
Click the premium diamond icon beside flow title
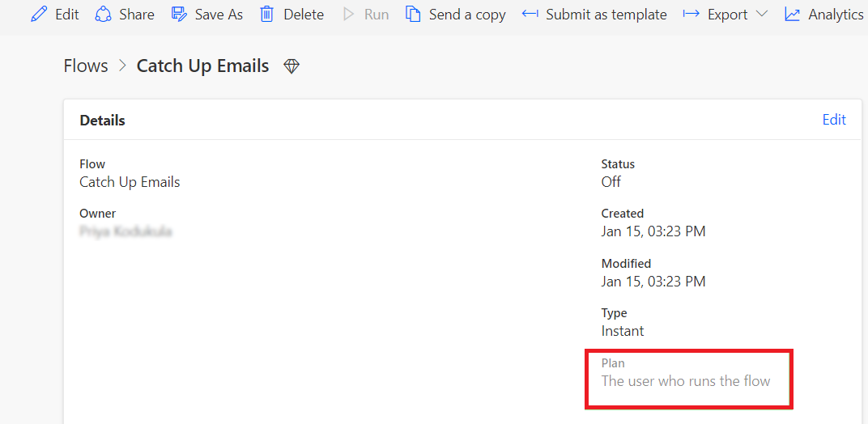pos(291,67)
